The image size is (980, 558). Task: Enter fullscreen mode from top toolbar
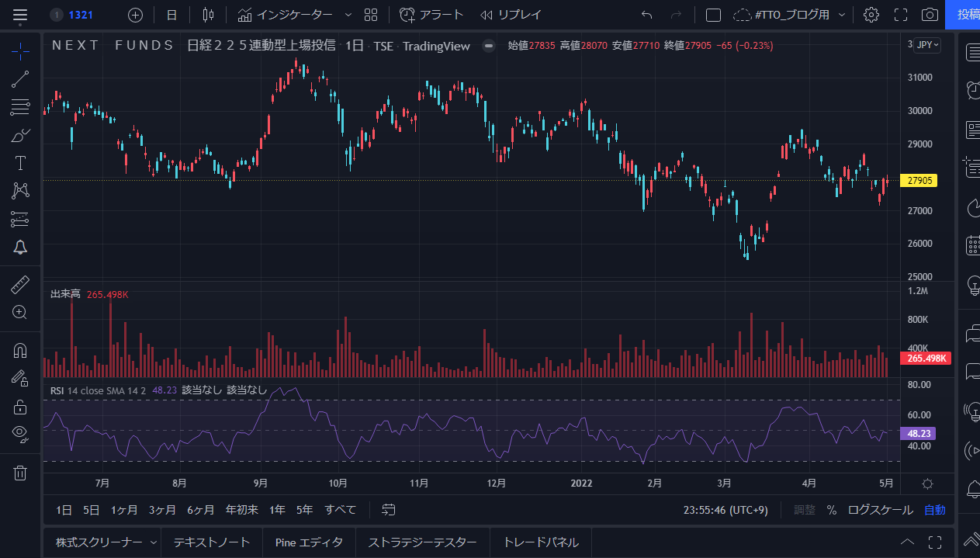[x=901, y=15]
